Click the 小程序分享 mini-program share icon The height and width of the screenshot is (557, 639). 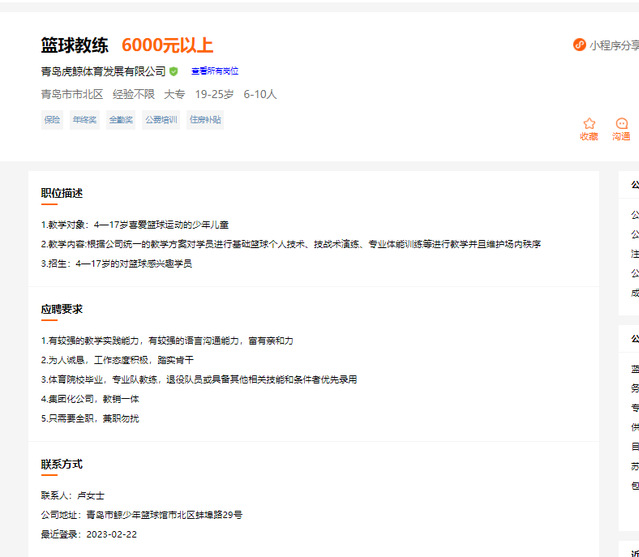[579, 45]
